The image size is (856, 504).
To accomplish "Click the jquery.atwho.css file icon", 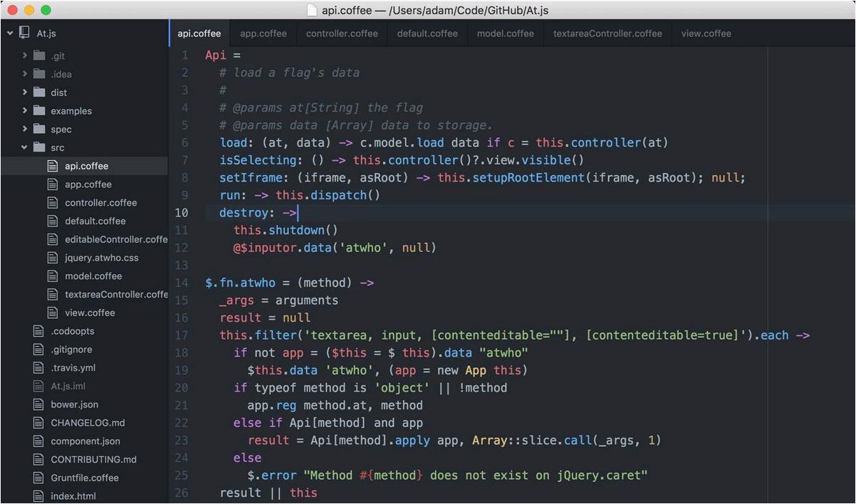I will click(x=52, y=258).
